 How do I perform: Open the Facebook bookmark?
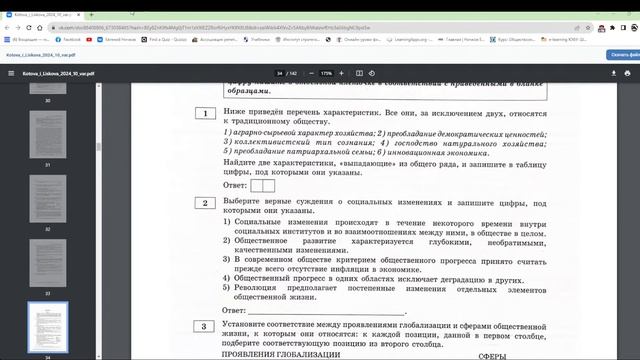(68, 40)
